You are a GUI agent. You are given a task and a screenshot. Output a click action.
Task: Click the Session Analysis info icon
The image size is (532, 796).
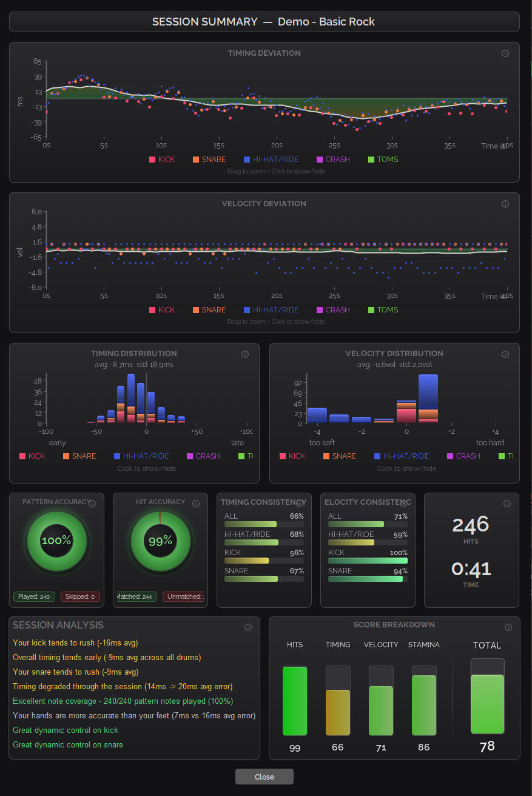tap(247, 627)
